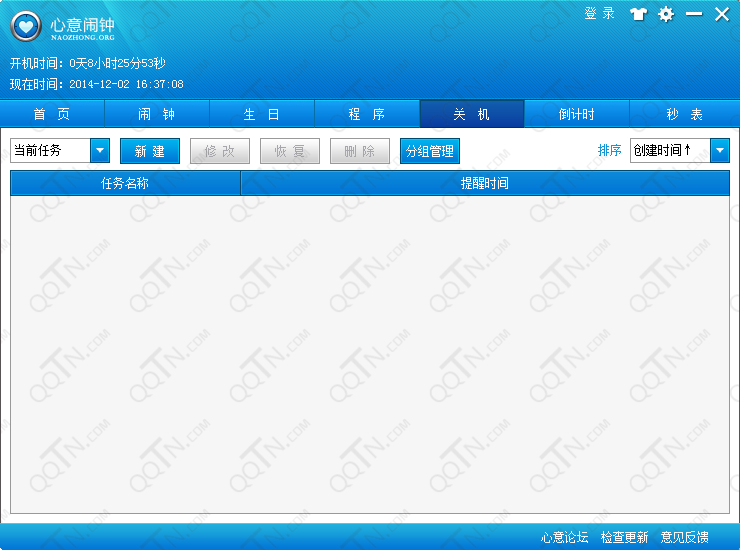Expand the 创建时间 sort order dropdown
This screenshot has height=550, width=740.
pyautogui.click(x=720, y=151)
